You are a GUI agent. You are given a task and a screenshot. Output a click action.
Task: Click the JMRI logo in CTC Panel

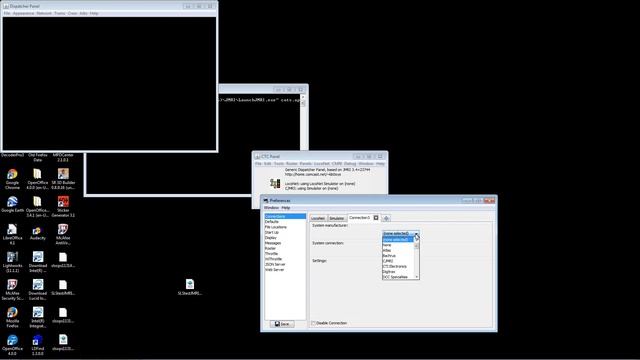(275, 184)
